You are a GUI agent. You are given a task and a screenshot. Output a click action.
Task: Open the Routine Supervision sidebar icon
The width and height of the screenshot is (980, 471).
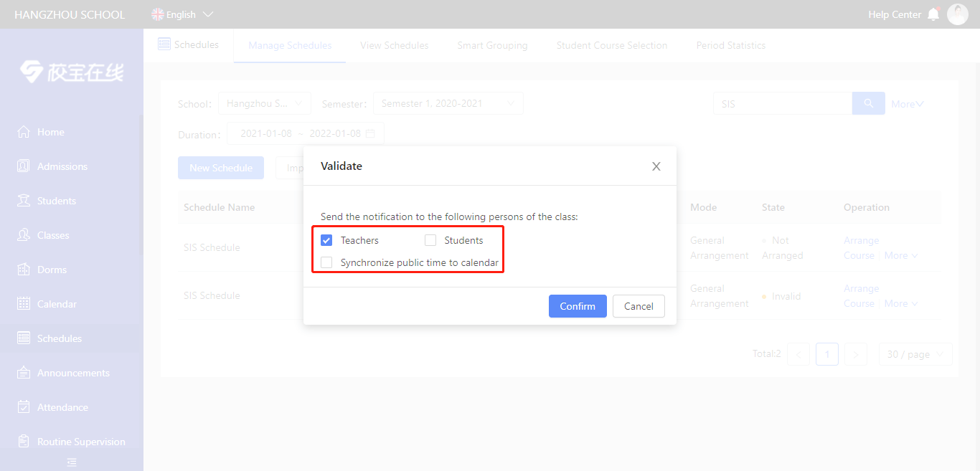tap(24, 442)
